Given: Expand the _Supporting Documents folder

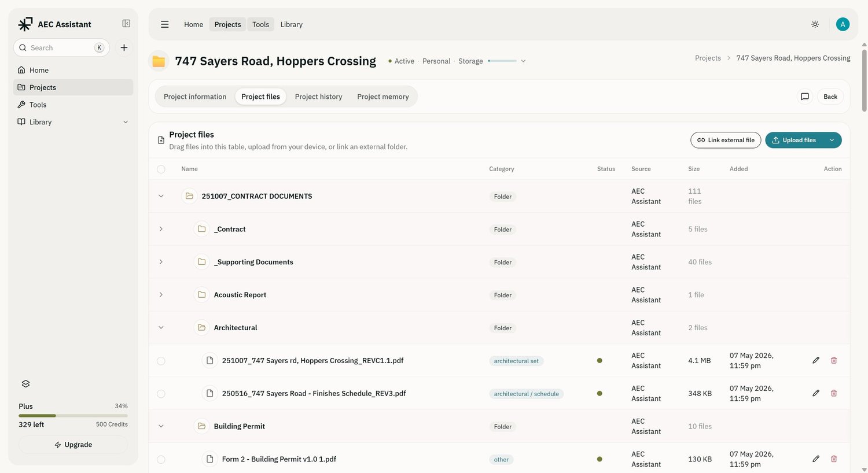Looking at the screenshot, I should click(x=161, y=262).
